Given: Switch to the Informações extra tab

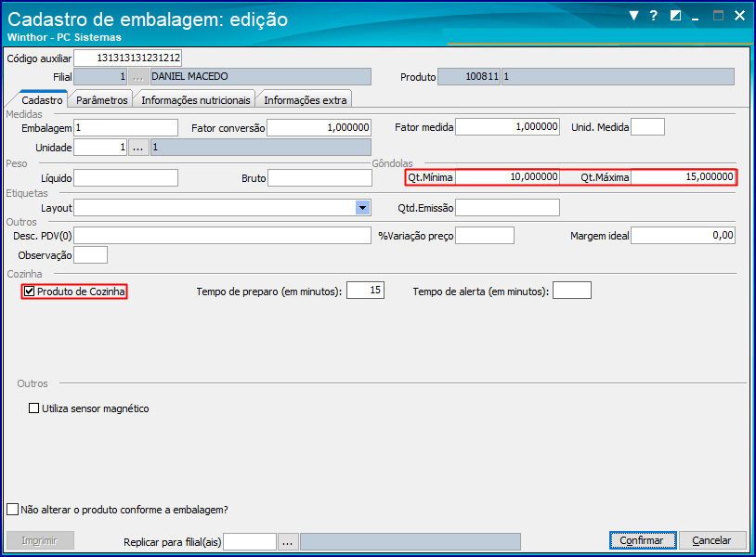Looking at the screenshot, I should click(x=306, y=99).
